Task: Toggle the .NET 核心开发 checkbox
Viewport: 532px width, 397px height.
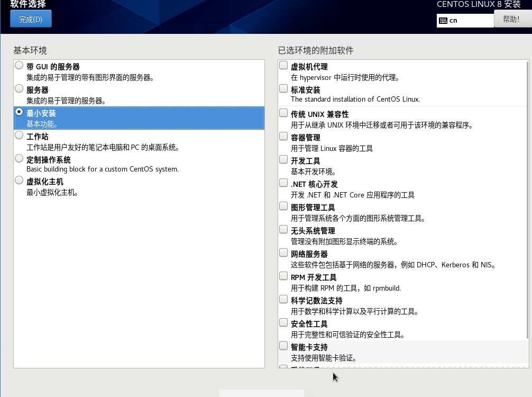Action: click(x=284, y=183)
